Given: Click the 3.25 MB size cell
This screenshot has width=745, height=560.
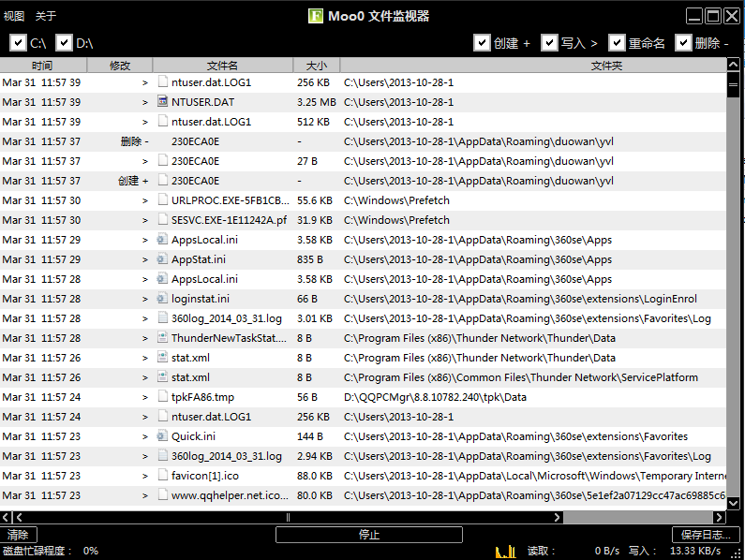Looking at the screenshot, I should [317, 102].
